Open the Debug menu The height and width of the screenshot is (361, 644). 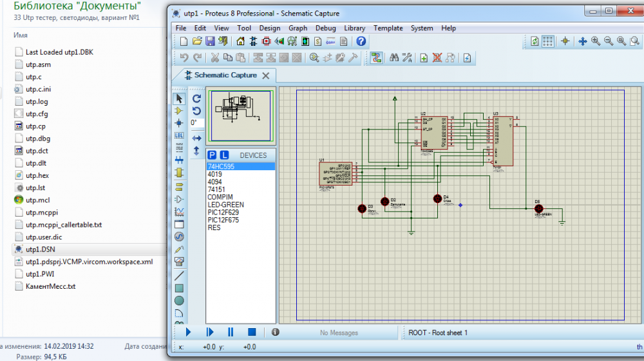[325, 28]
